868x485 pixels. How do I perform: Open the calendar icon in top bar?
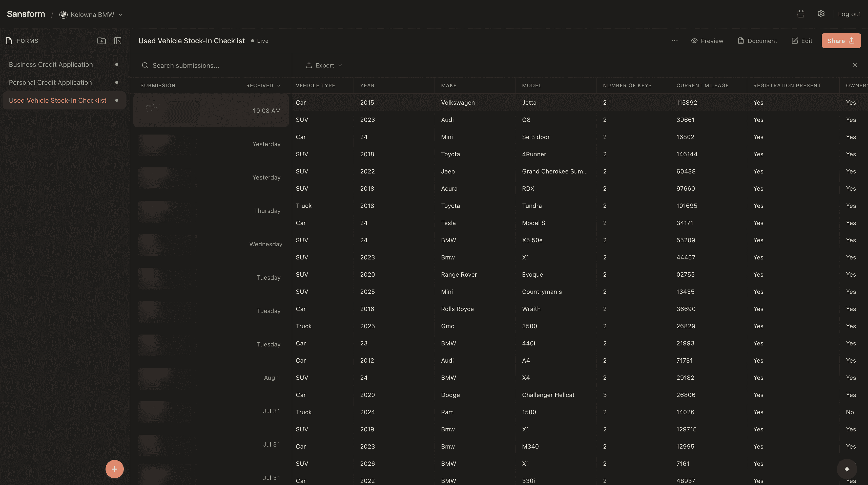(801, 14)
